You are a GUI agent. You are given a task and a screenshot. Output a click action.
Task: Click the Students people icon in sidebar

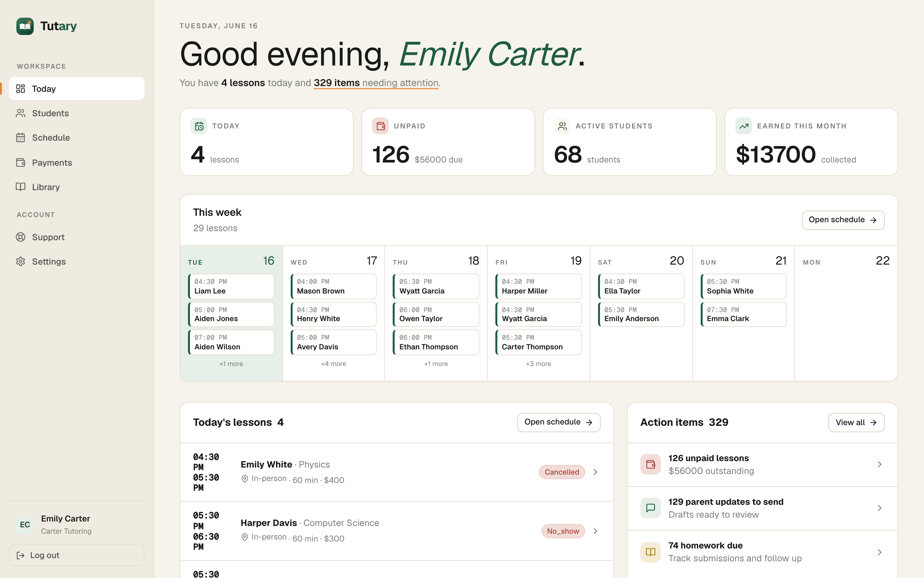(21, 113)
